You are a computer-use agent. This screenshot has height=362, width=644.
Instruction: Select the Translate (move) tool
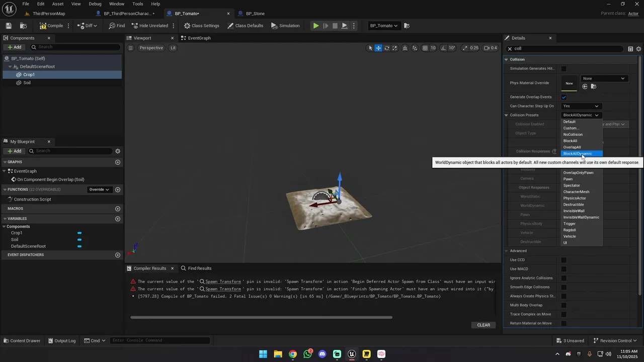[378, 48]
